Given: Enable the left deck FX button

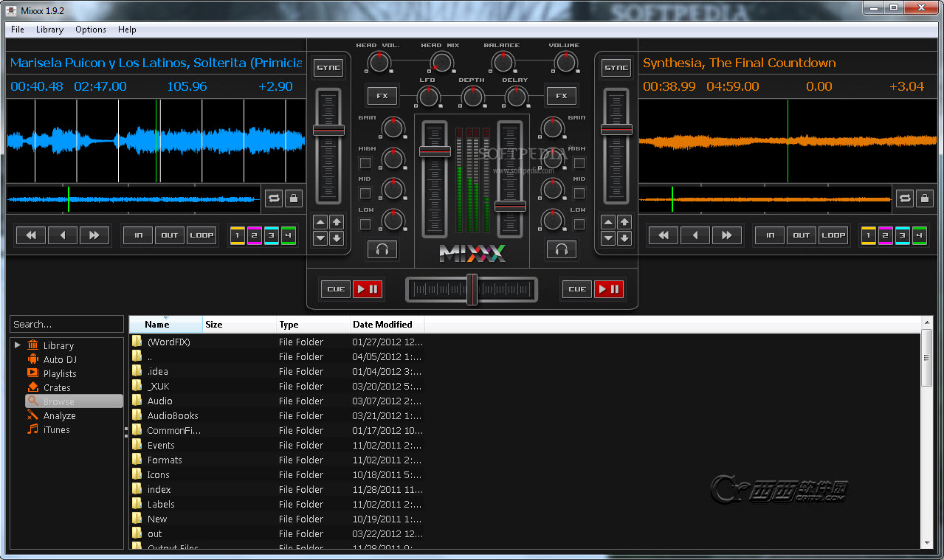Looking at the screenshot, I should [382, 96].
